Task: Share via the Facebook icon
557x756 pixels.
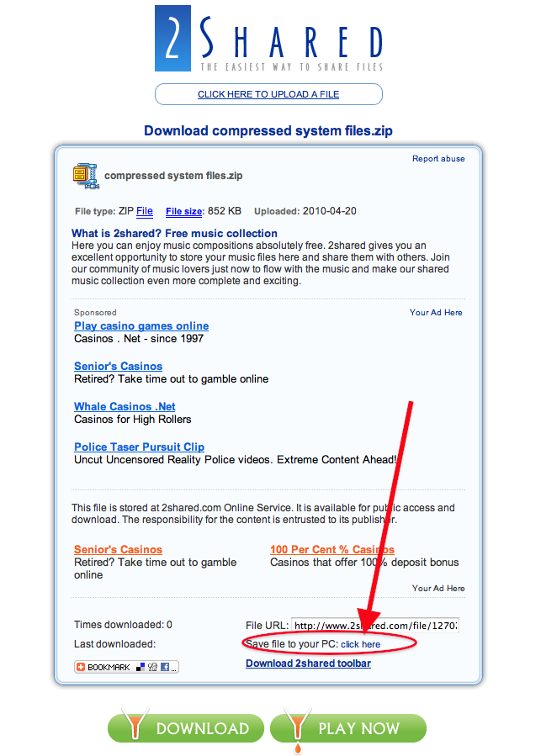Action: [165, 667]
